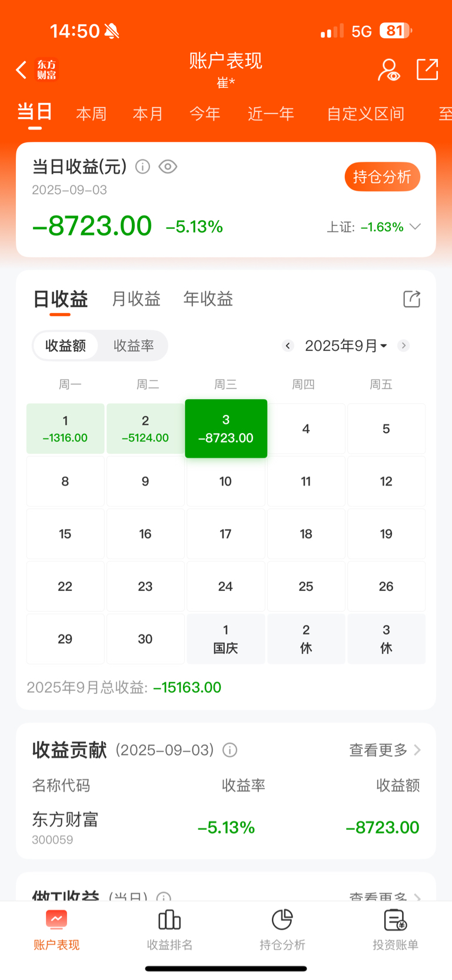Expand the 上证 index dropdown chevron
The image size is (452, 980).
[415, 227]
